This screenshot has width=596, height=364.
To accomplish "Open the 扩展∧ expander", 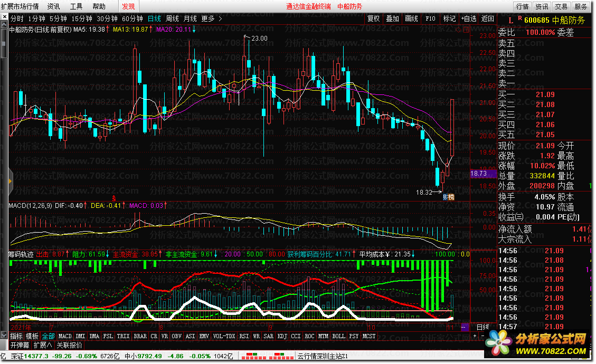I will point(43,345).
